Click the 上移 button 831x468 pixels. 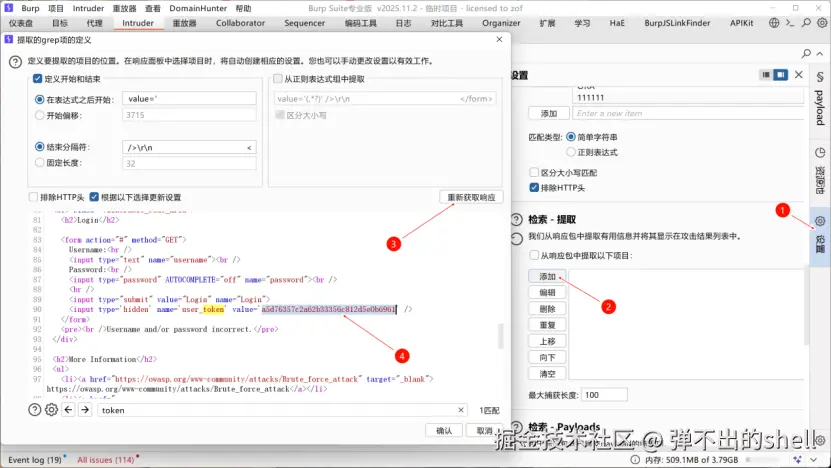547,341
